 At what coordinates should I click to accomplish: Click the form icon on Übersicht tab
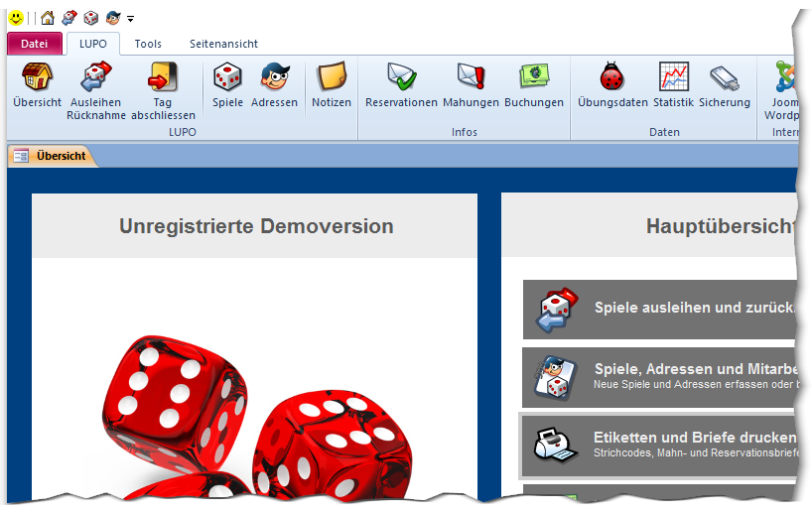point(21,156)
